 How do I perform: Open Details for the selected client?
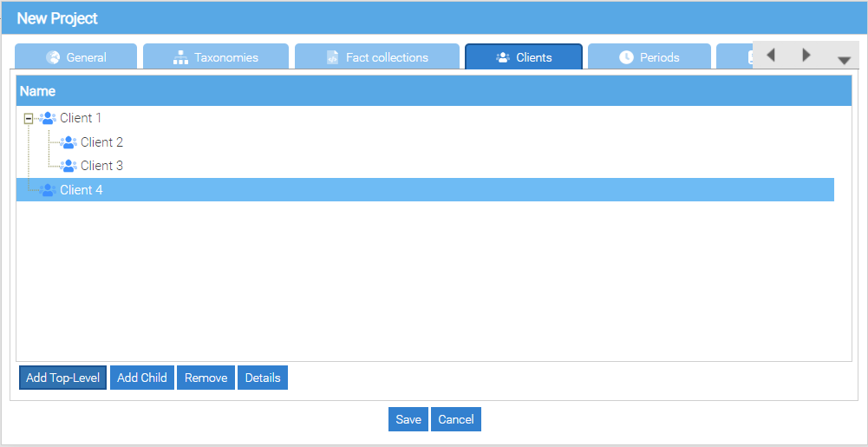tap(263, 378)
